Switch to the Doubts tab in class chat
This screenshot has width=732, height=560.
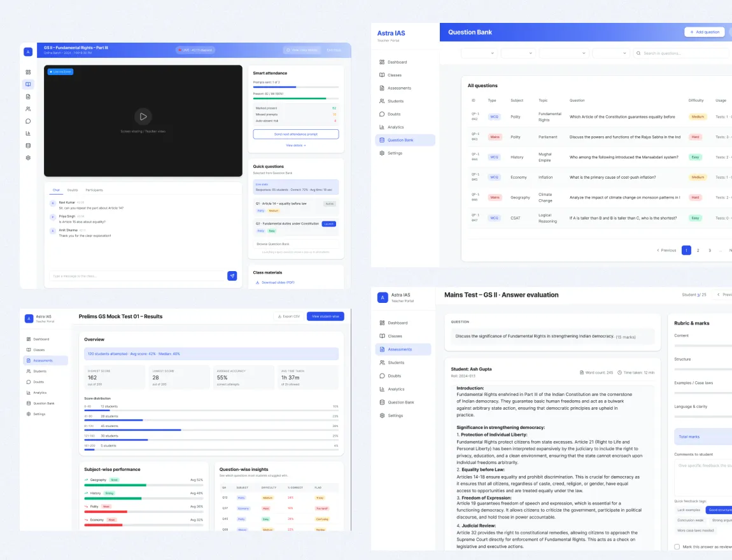tap(73, 190)
